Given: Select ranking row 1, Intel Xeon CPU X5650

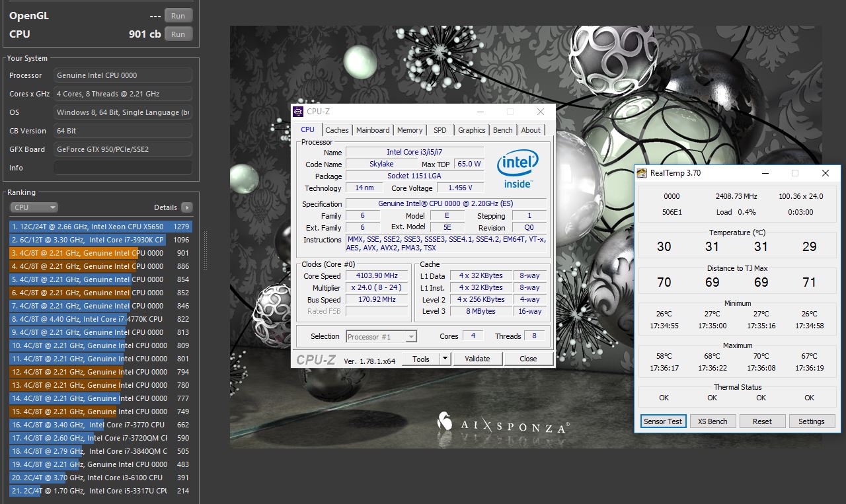Looking at the screenshot, I should (100, 227).
